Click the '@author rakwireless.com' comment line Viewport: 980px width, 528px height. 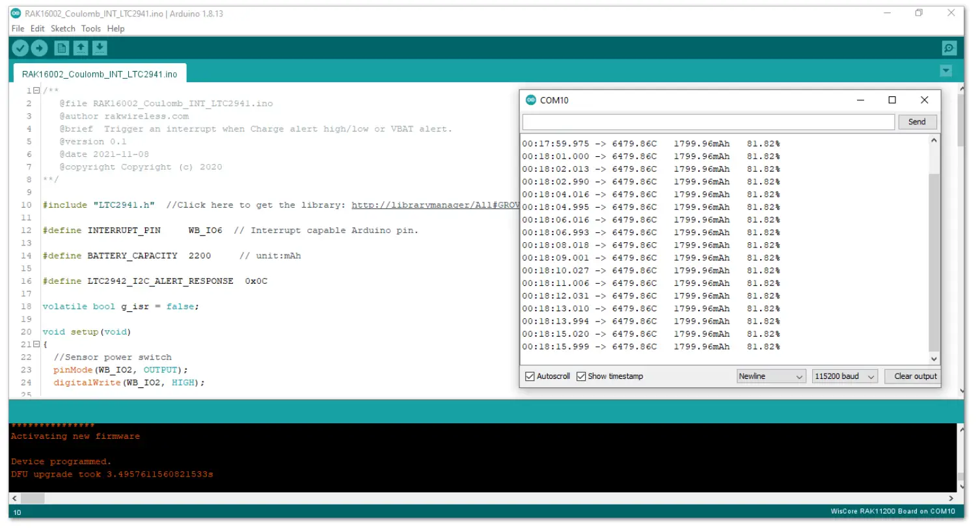pos(124,117)
